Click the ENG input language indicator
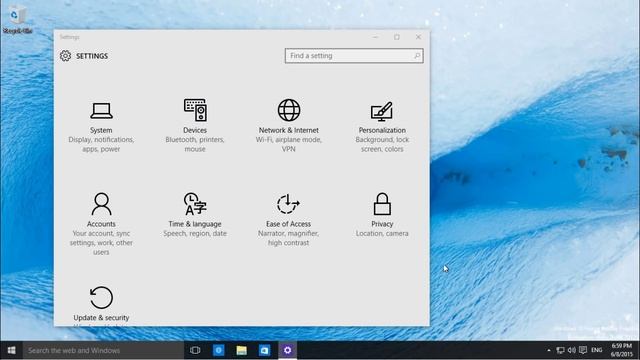The height and width of the screenshot is (360, 640). click(x=596, y=350)
